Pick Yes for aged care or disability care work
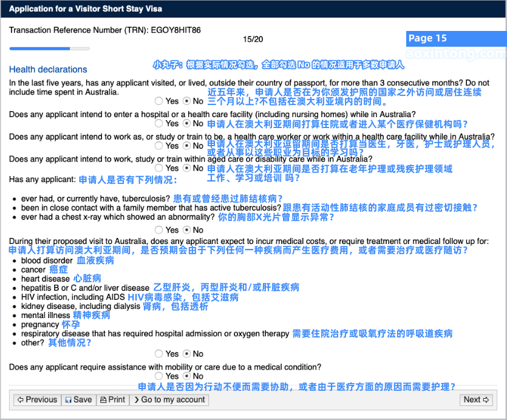Viewport: 507px width, 420px height. coord(159,168)
